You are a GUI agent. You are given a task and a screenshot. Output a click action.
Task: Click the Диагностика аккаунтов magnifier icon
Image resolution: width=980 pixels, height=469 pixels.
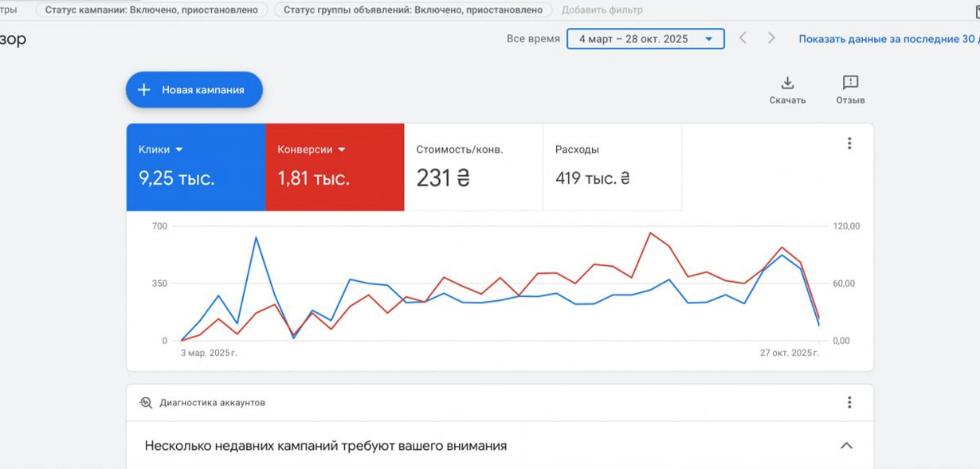146,403
